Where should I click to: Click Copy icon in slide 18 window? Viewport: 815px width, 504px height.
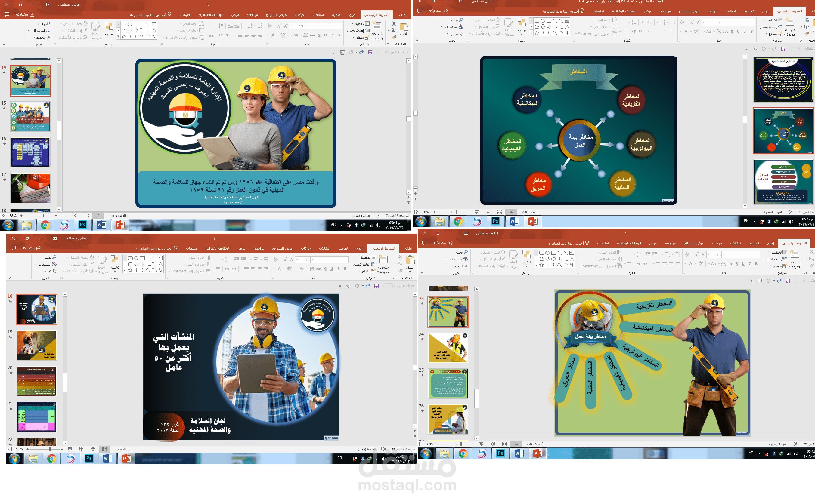tap(400, 264)
